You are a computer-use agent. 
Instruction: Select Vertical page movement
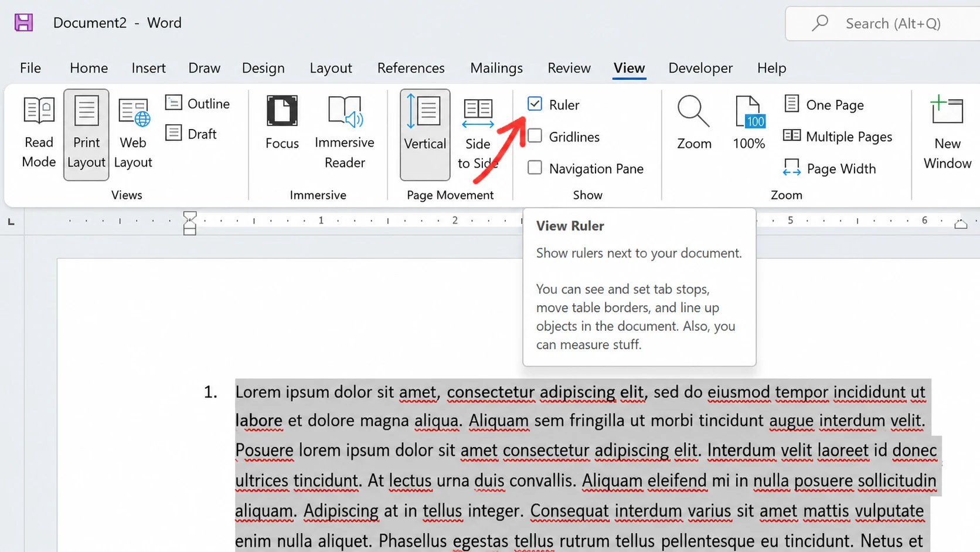[425, 134]
